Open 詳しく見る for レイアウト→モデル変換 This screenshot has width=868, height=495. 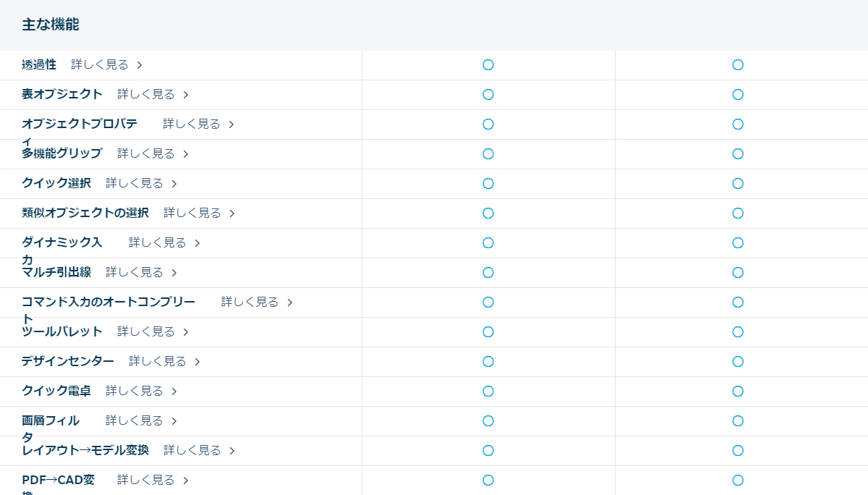(x=192, y=450)
